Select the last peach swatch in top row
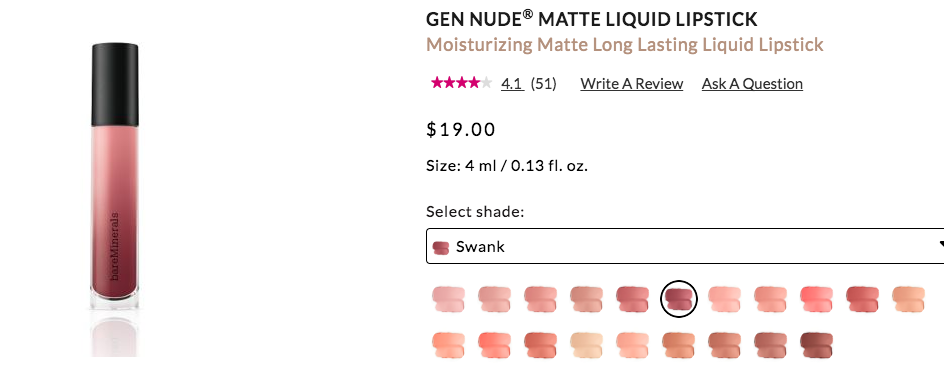Screen dimensions: 944x377 [x=908, y=299]
